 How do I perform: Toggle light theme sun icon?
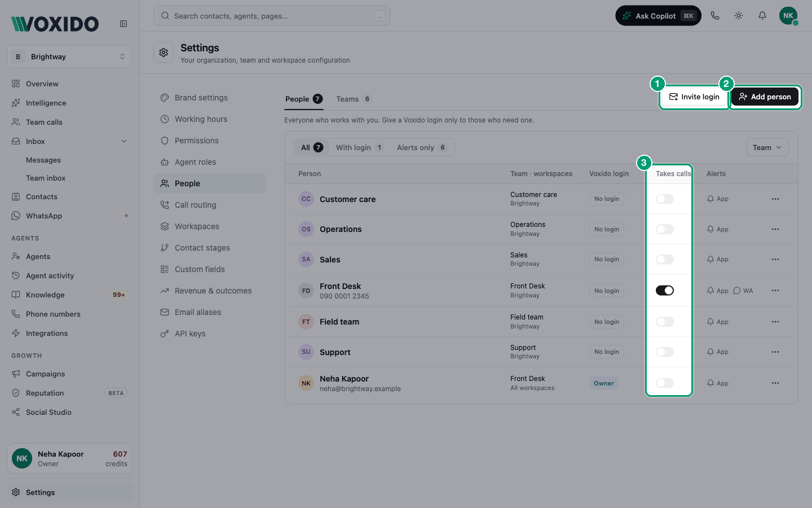[739, 16]
